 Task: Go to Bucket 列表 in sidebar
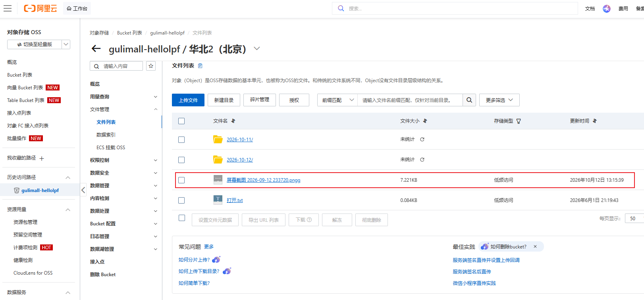click(x=20, y=75)
